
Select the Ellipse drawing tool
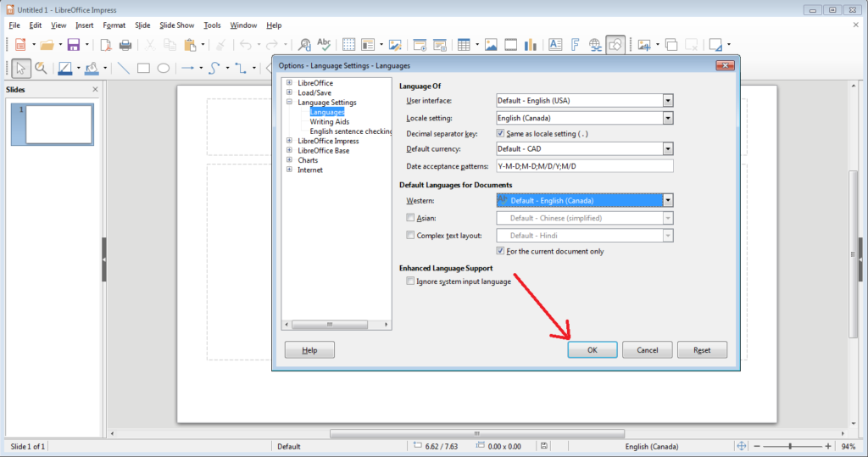[163, 69]
